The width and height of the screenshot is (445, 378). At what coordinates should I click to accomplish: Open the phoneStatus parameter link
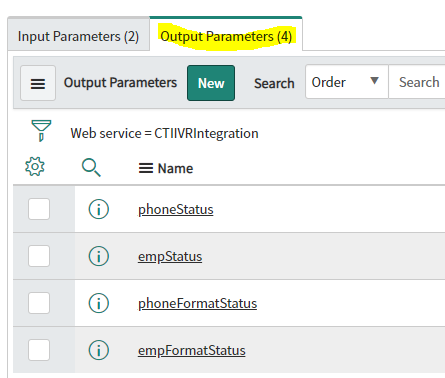176,210
